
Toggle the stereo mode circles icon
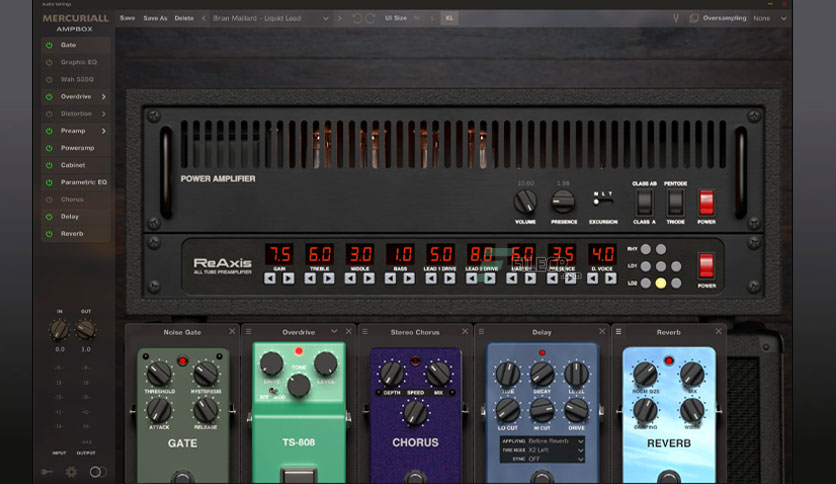pos(98,471)
